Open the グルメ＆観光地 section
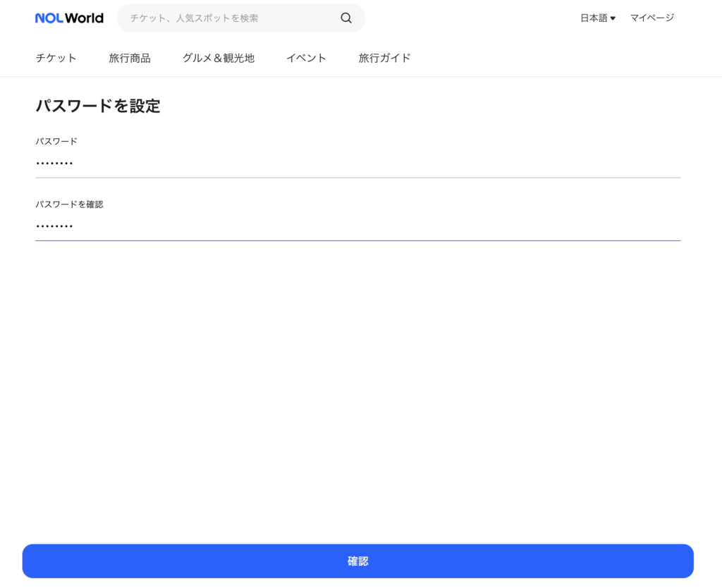 (x=218, y=59)
